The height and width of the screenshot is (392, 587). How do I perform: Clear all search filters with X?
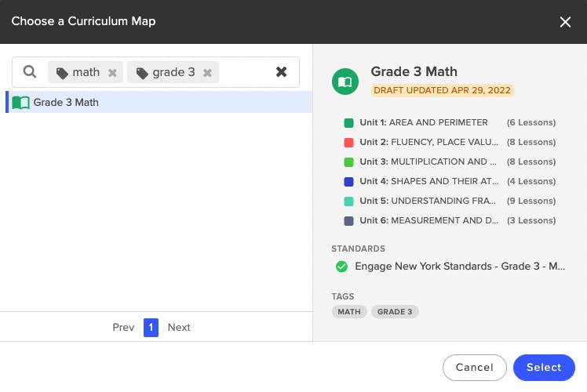(281, 71)
